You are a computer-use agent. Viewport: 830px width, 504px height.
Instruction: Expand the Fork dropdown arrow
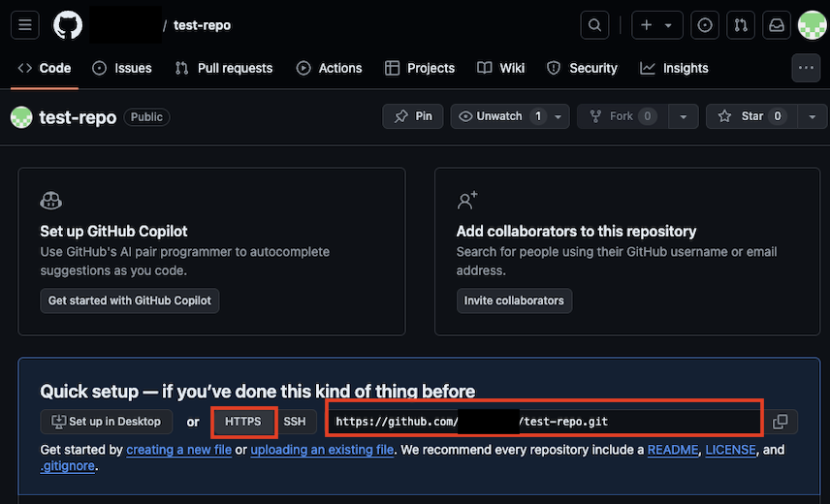pos(684,116)
